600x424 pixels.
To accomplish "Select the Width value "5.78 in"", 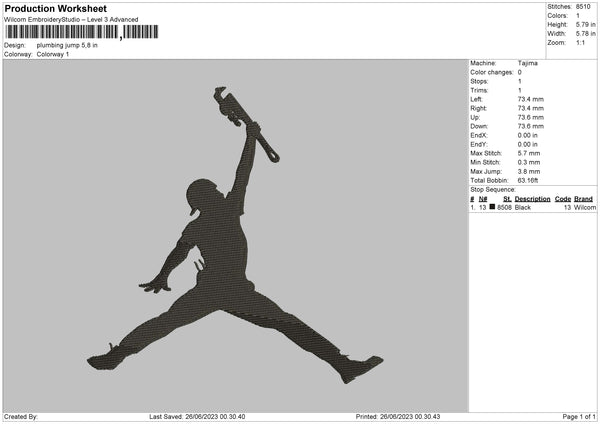I will click(x=585, y=34).
